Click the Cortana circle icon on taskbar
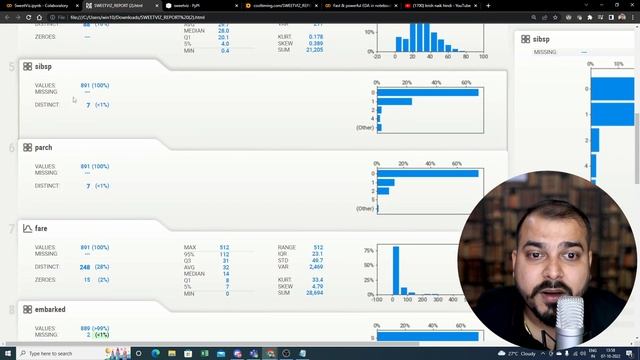The image size is (640, 360). pyautogui.click(x=138, y=353)
